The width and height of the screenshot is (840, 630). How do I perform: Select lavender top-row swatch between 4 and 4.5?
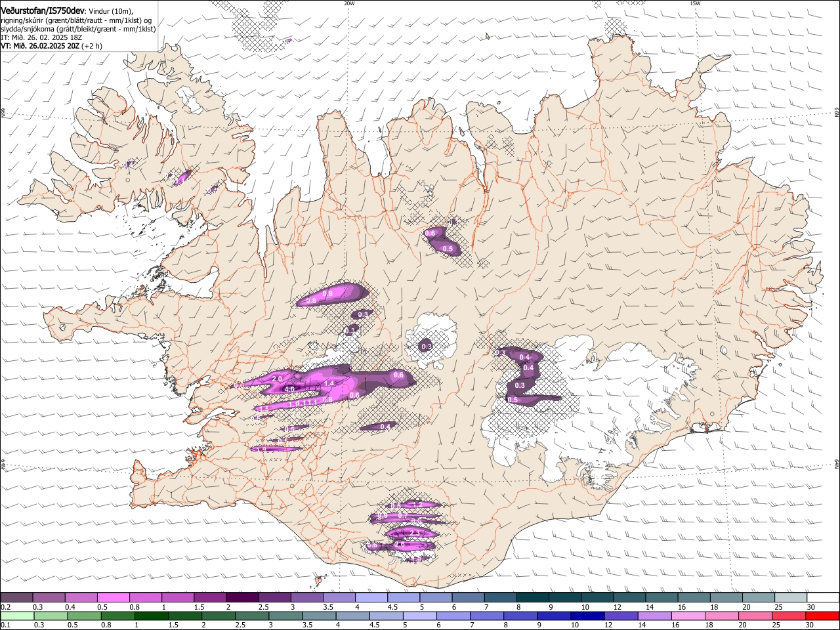371,598
